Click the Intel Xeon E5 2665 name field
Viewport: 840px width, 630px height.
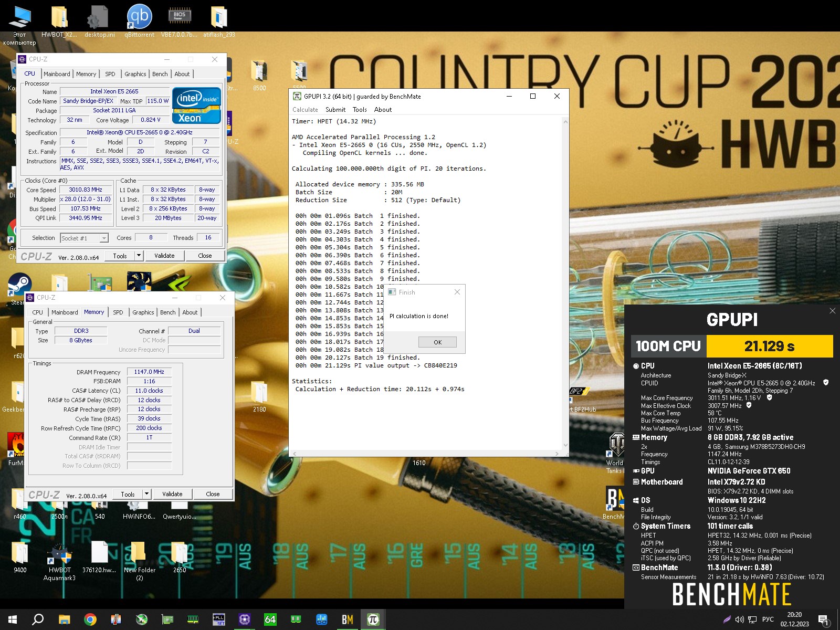(x=114, y=91)
